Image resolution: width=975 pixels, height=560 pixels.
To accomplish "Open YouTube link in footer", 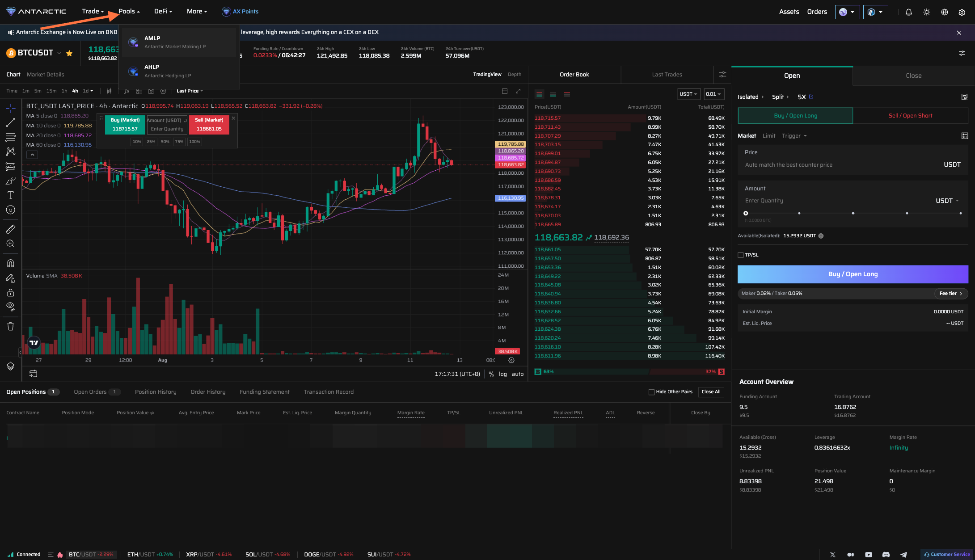I will (868, 554).
